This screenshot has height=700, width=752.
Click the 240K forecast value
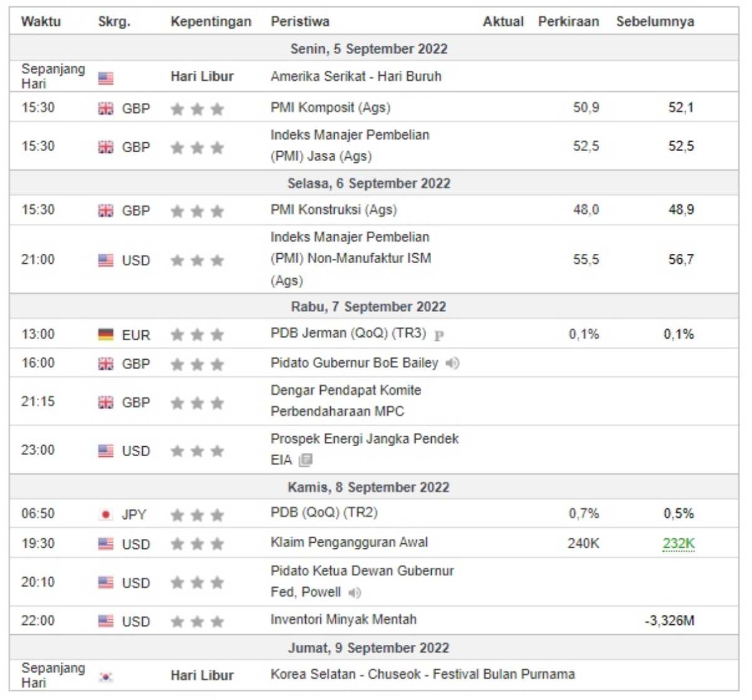coord(583,543)
